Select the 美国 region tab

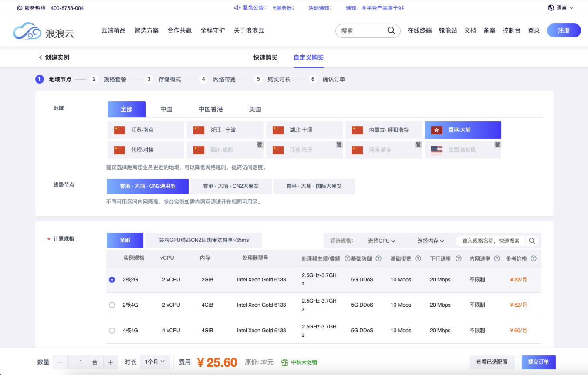[255, 109]
